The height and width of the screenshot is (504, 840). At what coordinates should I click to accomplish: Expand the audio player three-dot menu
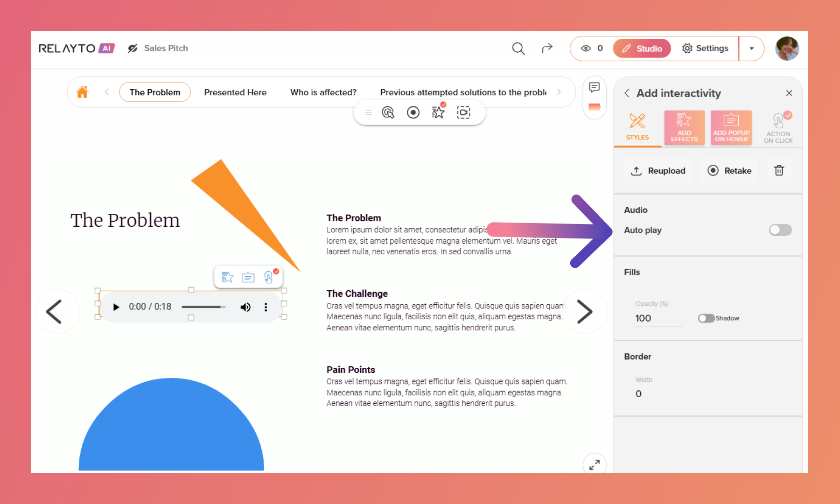click(x=266, y=307)
